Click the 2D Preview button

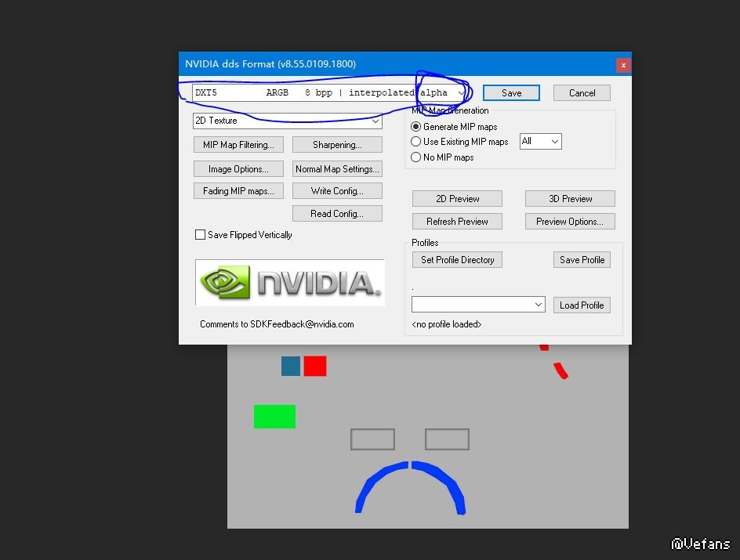[x=457, y=198]
